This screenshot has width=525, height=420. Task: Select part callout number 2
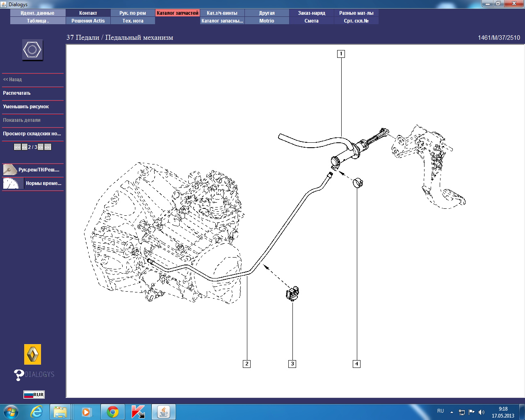pos(247,364)
